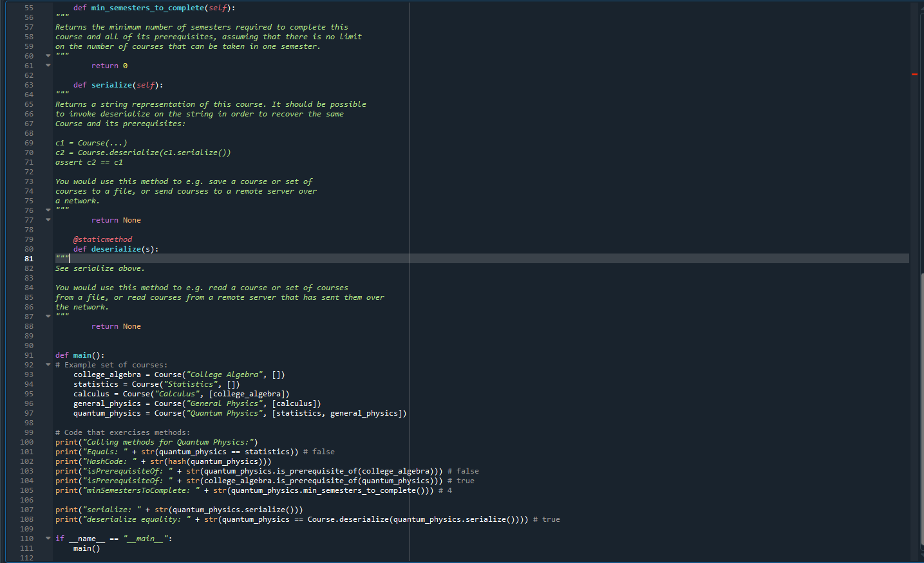
Task: Click 'assert c2 == c1' docstring line
Action: [x=89, y=162]
